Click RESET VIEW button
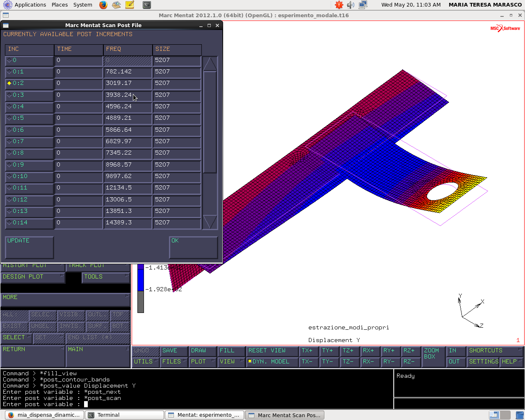Image resolution: width=525 pixels, height=420 pixels. click(x=272, y=351)
